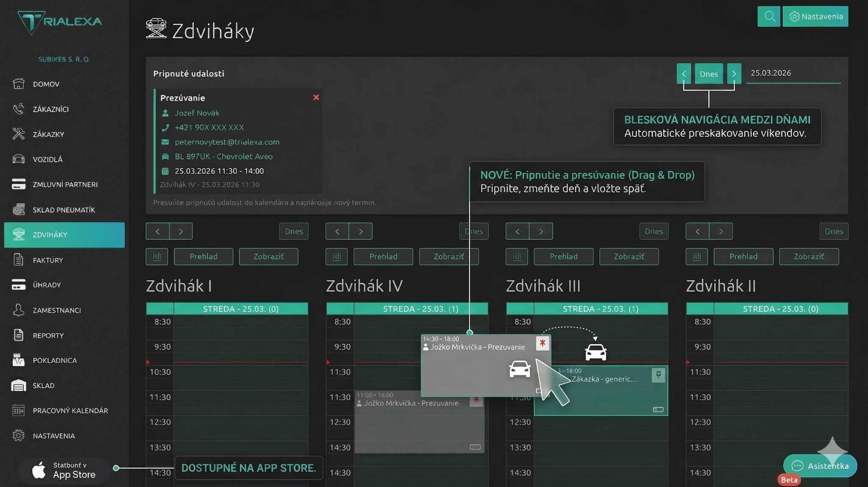Open the Pokladnica sidebar item

pos(55,360)
